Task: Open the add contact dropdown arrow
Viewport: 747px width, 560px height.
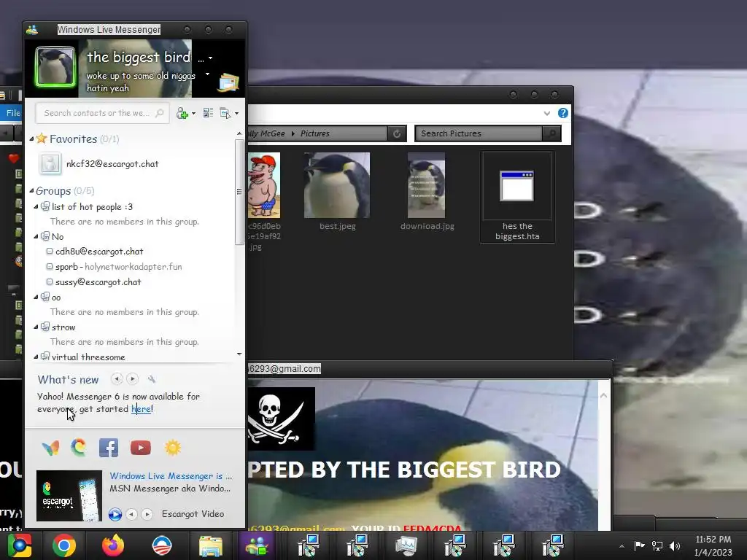Action: coord(193,113)
